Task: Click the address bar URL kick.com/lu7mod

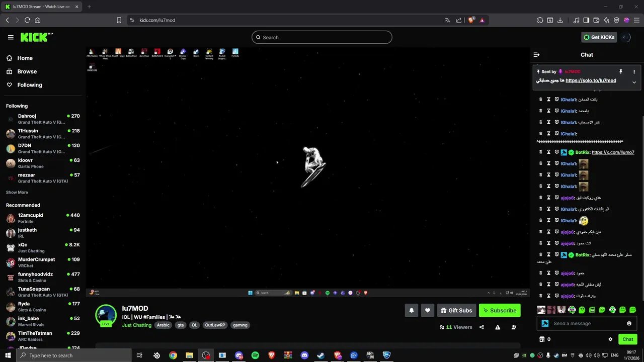Action: pos(157,20)
